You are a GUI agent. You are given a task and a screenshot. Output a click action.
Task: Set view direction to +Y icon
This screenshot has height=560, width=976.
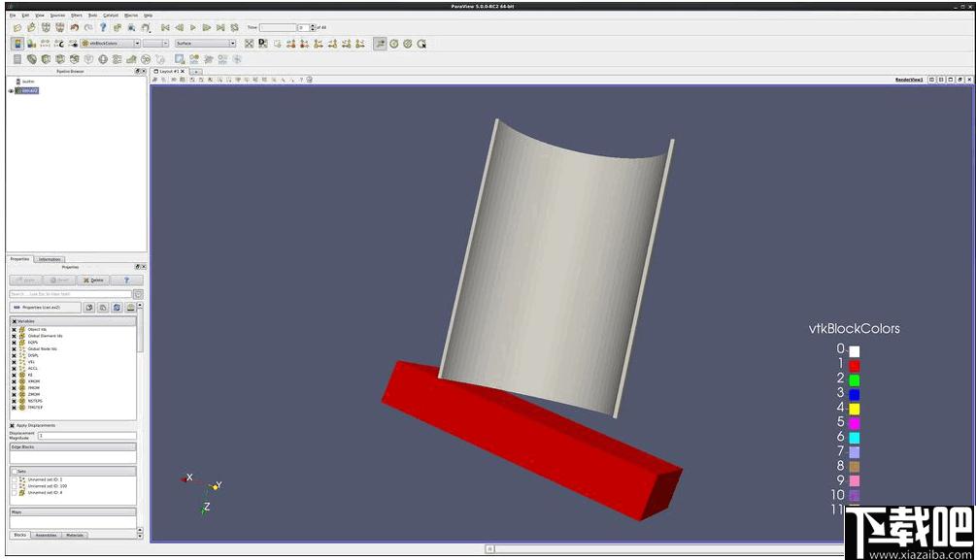(319, 44)
